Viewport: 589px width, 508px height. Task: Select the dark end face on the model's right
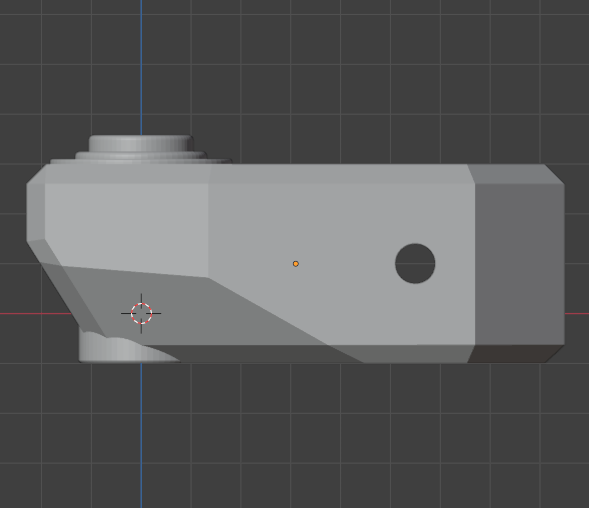point(520,263)
